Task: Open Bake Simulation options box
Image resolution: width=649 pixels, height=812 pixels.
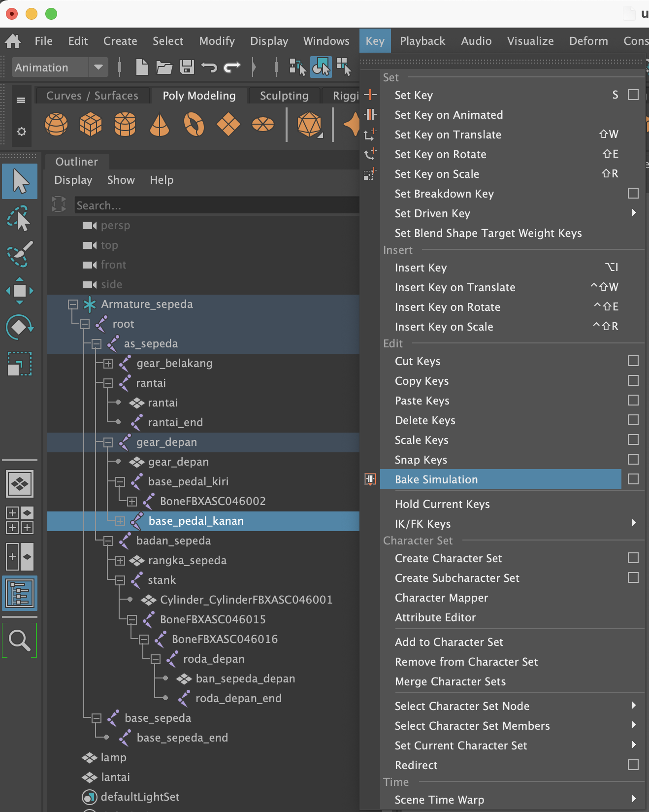Action: pyautogui.click(x=633, y=479)
